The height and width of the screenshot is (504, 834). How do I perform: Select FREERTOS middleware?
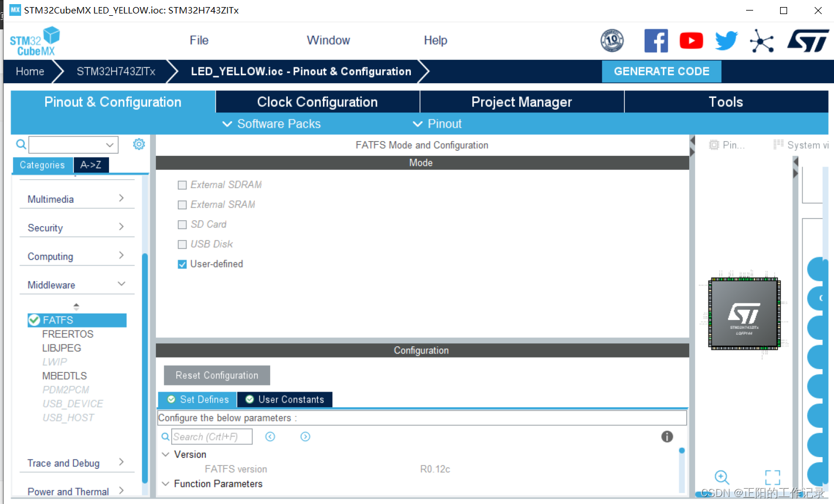[x=68, y=334]
